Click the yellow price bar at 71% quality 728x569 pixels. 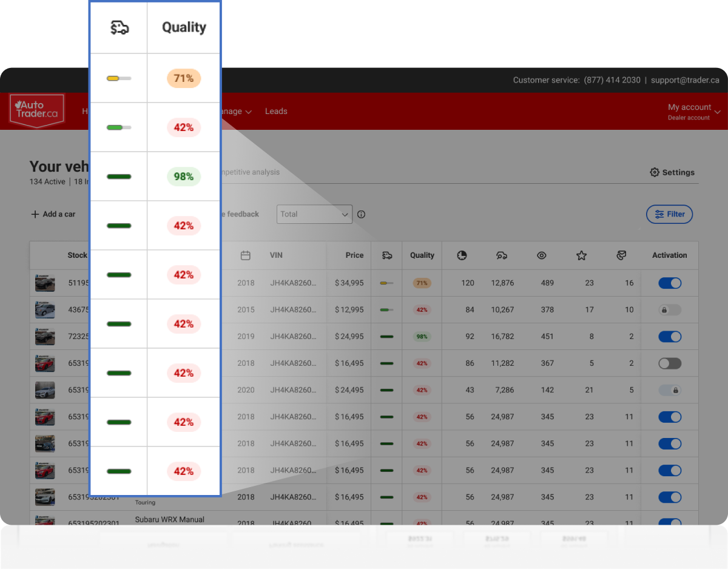(386, 283)
